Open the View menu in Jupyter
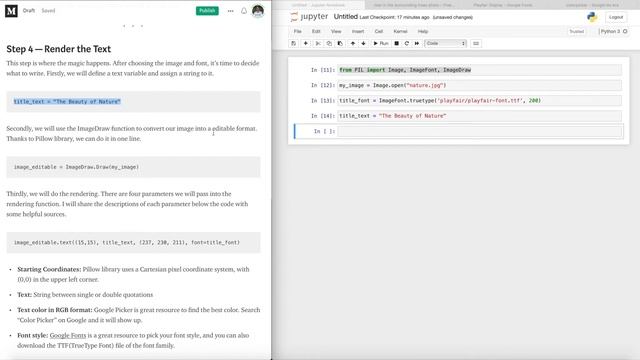The width and height of the screenshot is (640, 360). 336,31
